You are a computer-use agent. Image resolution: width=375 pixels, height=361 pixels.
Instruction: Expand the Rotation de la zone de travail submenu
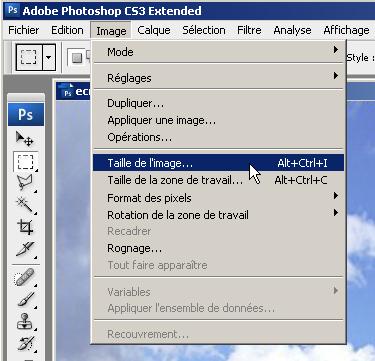(218, 215)
